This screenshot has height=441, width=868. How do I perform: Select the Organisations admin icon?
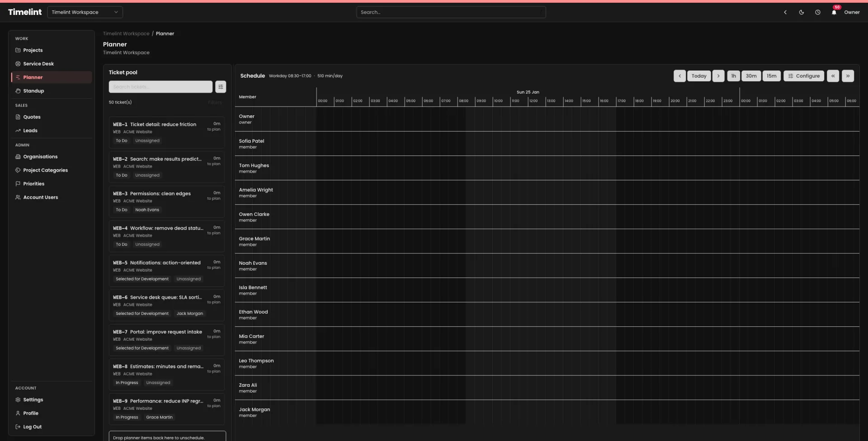[17, 157]
